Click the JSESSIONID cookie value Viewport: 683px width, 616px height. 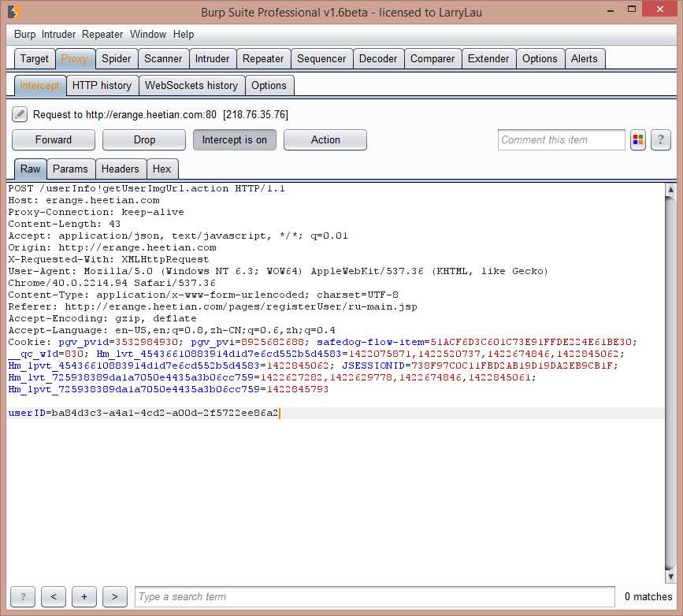511,366
